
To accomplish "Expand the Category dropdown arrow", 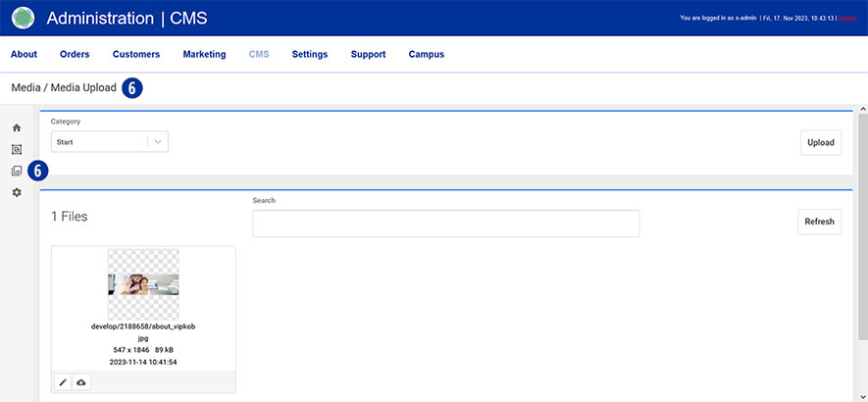I will coord(159,142).
